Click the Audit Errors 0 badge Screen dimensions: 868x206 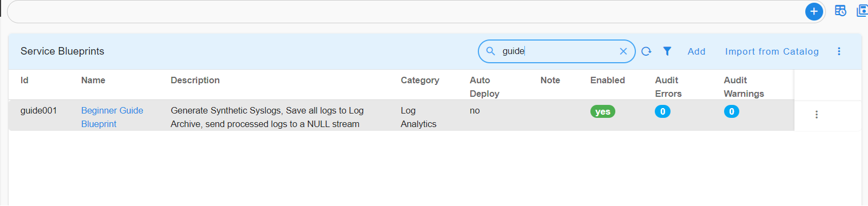tap(662, 111)
